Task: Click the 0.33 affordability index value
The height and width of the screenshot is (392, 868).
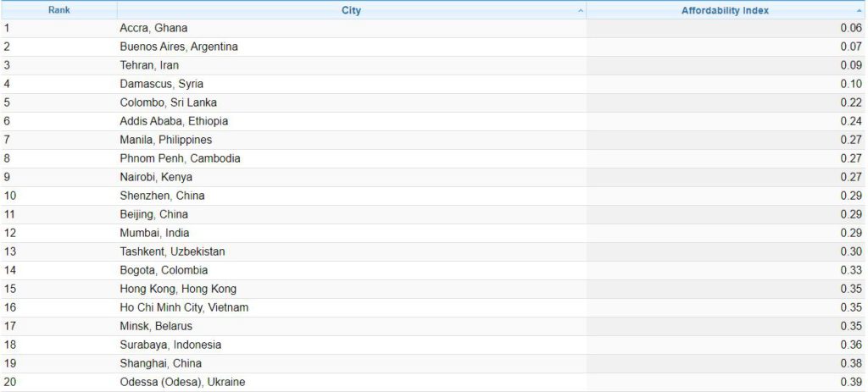Action: [851, 270]
